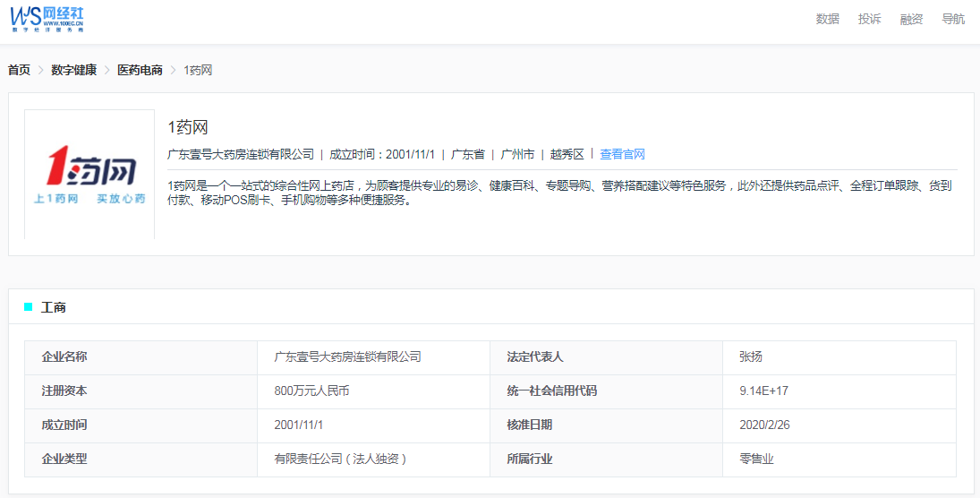Click the 查看官网 link
The image size is (980, 498).
[622, 154]
